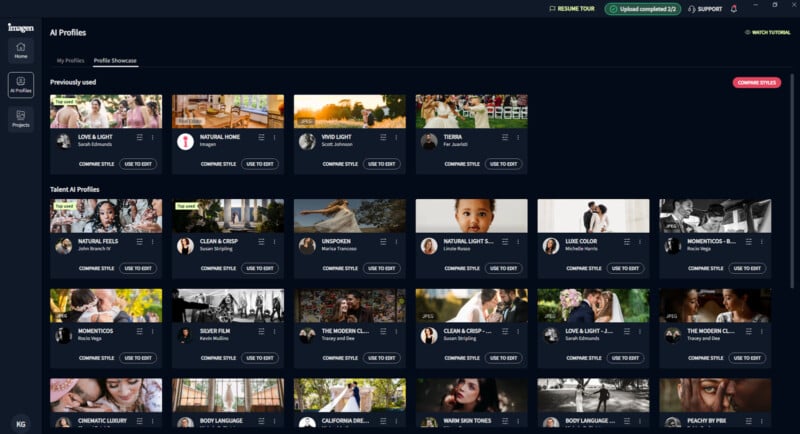Click Compare Style on Luxe Color profile
Screen dimensions: 800x434
pyautogui.click(x=564, y=268)
